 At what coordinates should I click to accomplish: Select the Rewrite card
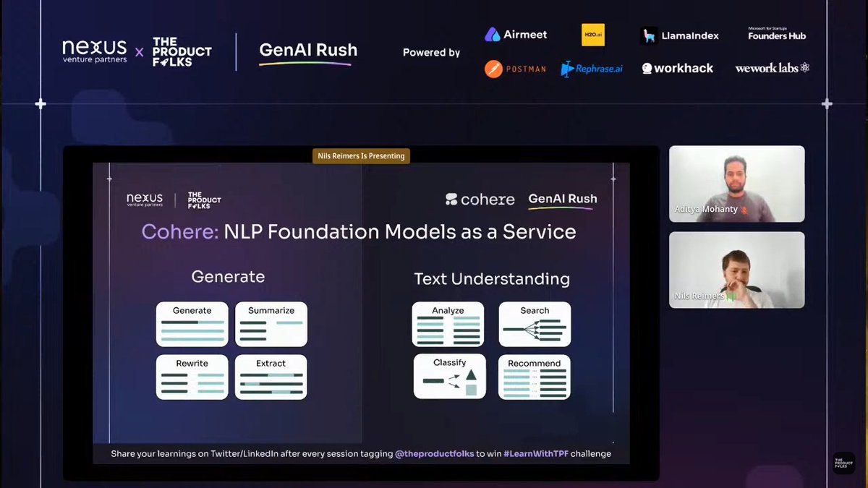(192, 377)
